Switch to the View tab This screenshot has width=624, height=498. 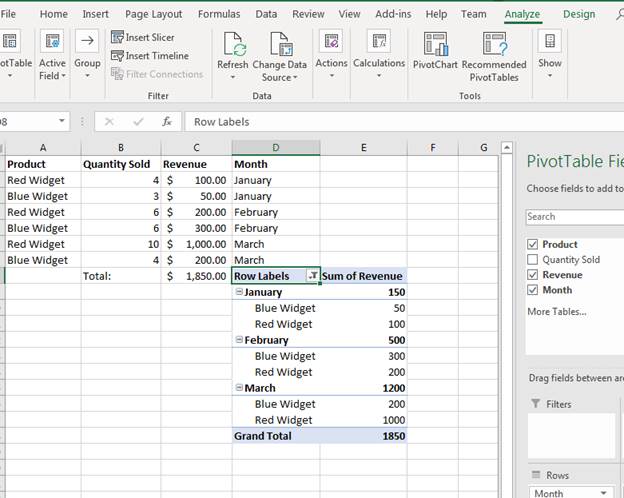pos(349,14)
